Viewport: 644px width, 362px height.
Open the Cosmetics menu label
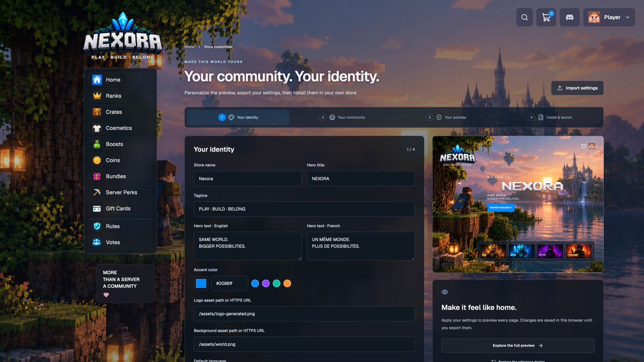tap(119, 128)
